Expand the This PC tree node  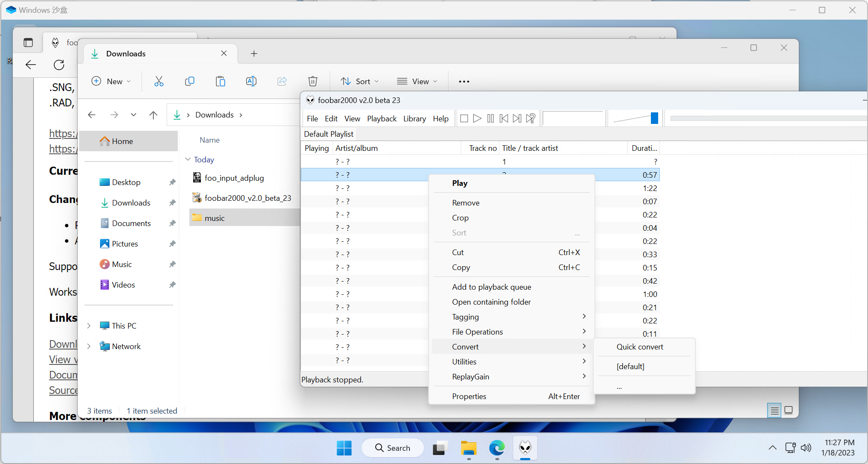coord(89,326)
